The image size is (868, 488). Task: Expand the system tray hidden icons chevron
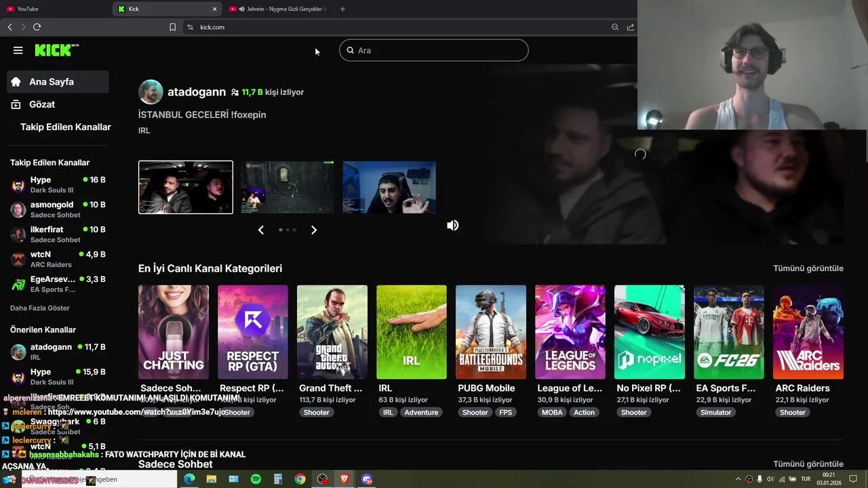point(738,479)
